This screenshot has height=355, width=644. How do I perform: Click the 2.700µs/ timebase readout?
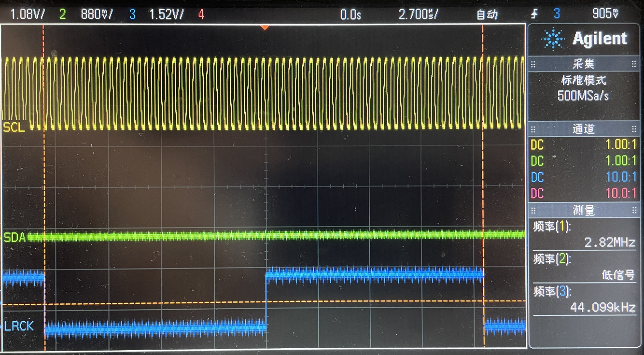pos(418,14)
